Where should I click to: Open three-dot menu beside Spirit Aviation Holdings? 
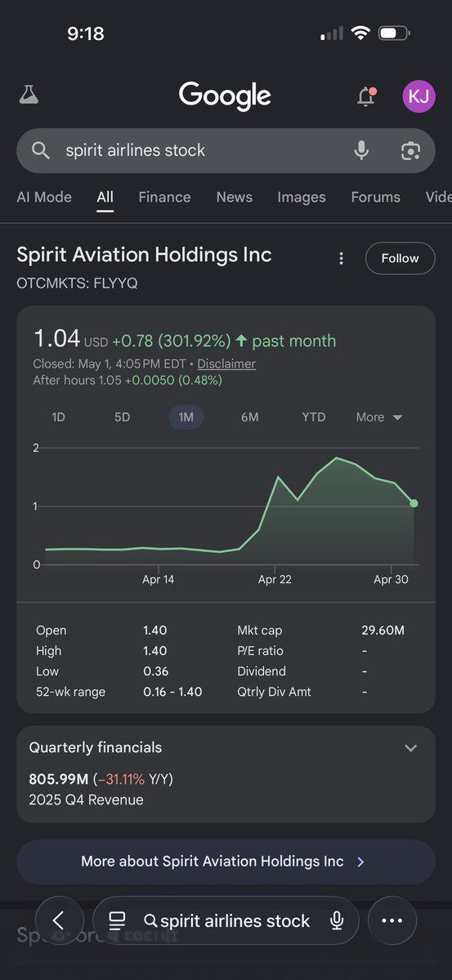click(x=341, y=258)
